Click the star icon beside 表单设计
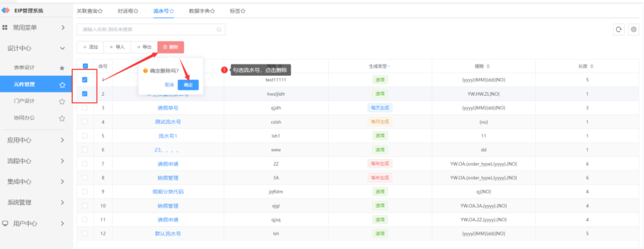 (62, 68)
